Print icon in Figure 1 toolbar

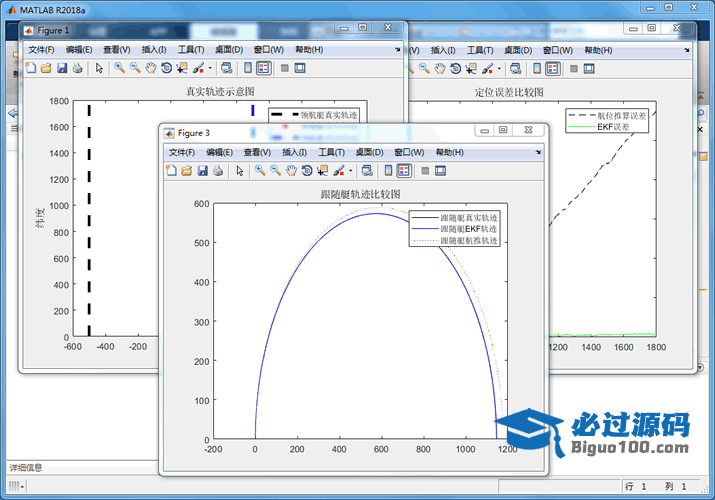[x=78, y=68]
